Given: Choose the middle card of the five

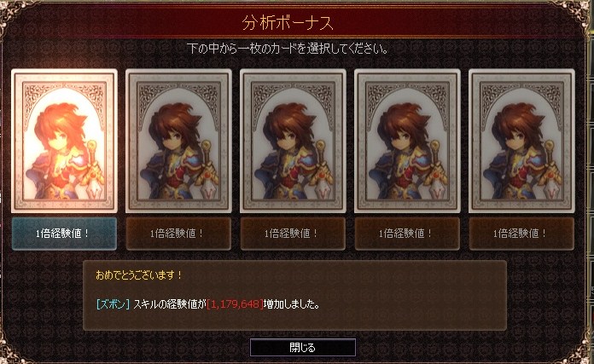Looking at the screenshot, I should [293, 141].
